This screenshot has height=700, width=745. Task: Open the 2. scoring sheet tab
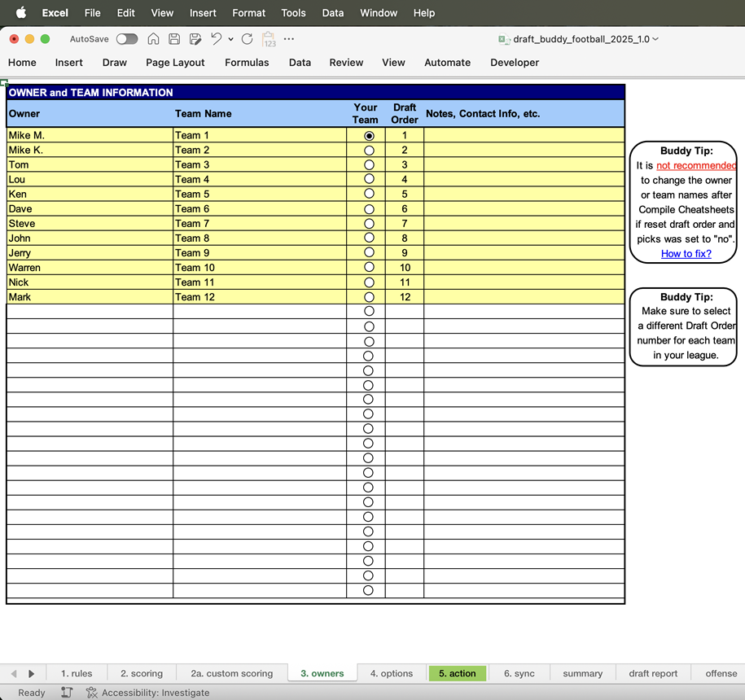pos(142,673)
